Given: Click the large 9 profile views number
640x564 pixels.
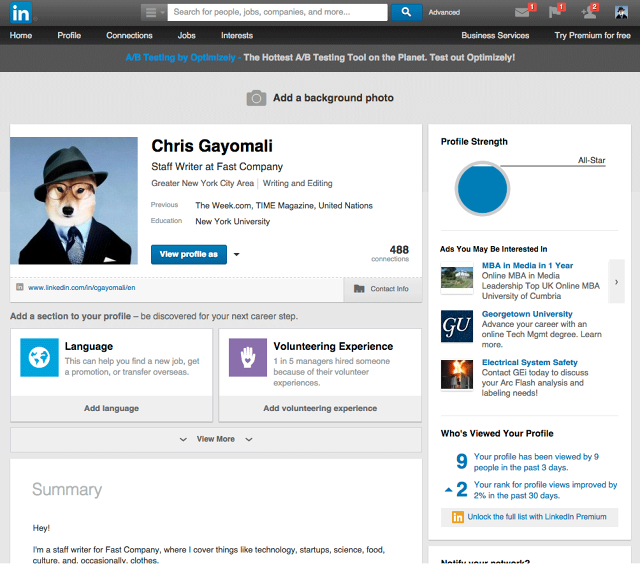Looking at the screenshot, I should tap(462, 462).
